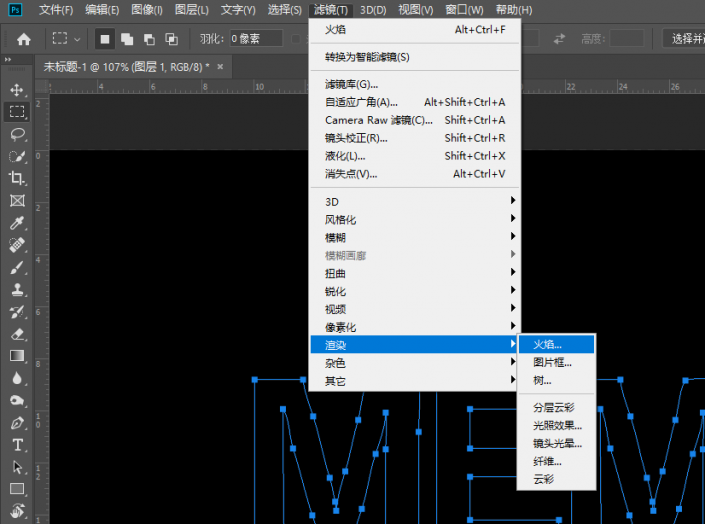Open the 选择(S) menu
This screenshot has height=524, width=705.
point(285,9)
